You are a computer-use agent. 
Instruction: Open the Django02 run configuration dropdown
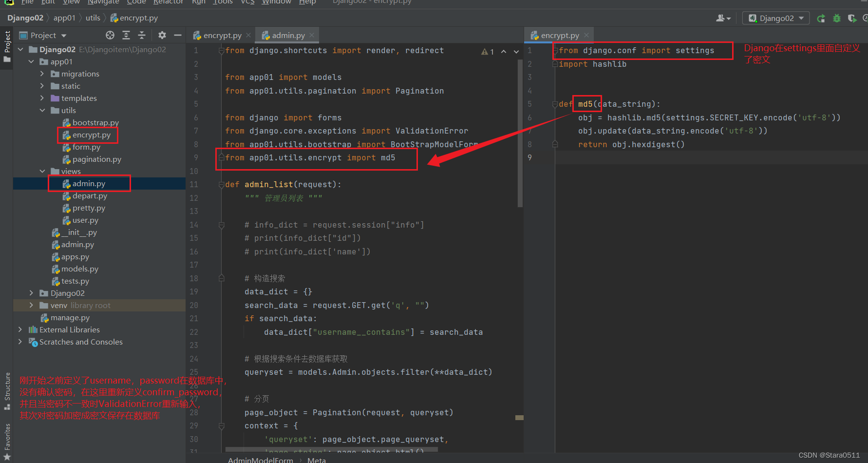776,19
